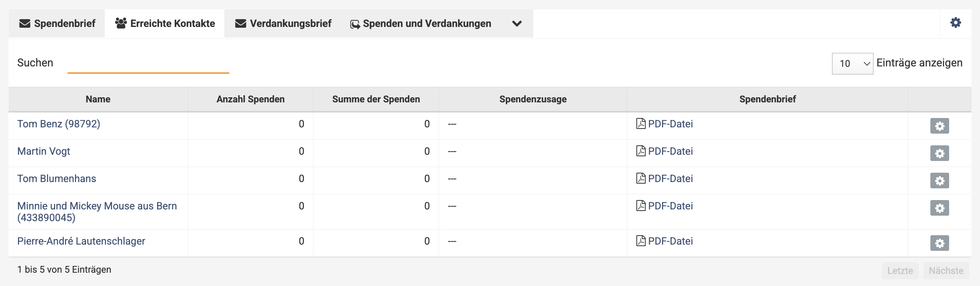The height and width of the screenshot is (286, 980).
Task: Open the Verdankungsbrief tab
Action: click(x=283, y=24)
